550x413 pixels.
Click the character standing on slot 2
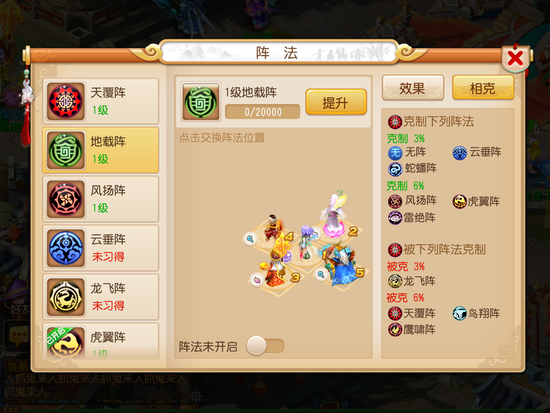pyautogui.click(x=333, y=215)
